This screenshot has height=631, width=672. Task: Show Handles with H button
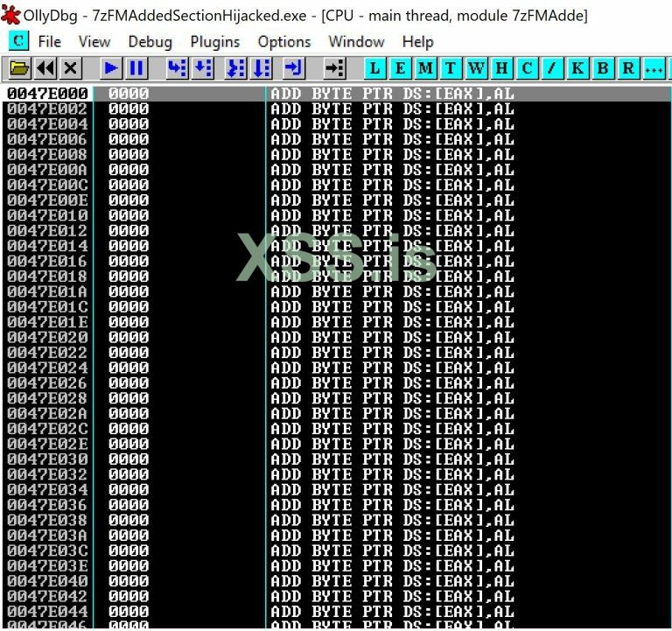[501, 68]
